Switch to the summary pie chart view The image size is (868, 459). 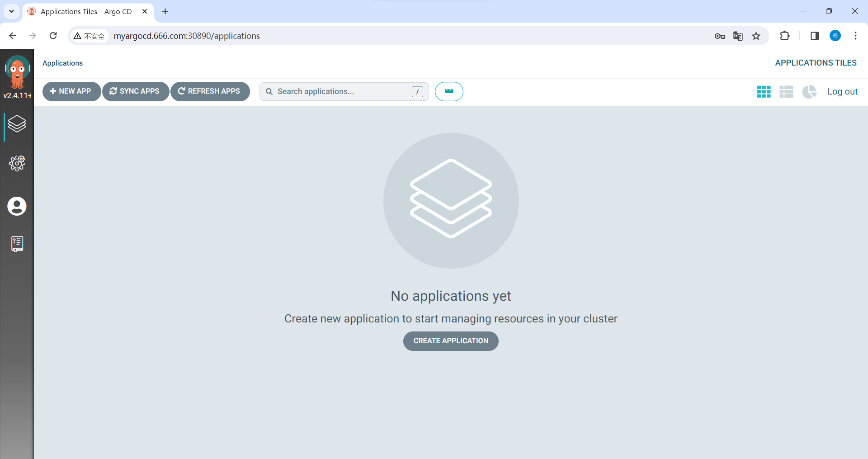point(809,91)
